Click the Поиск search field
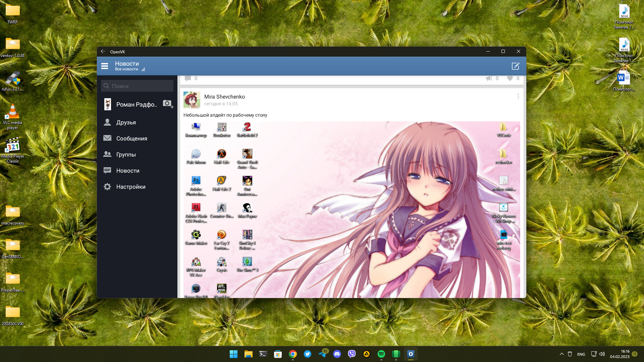 pyautogui.click(x=138, y=86)
